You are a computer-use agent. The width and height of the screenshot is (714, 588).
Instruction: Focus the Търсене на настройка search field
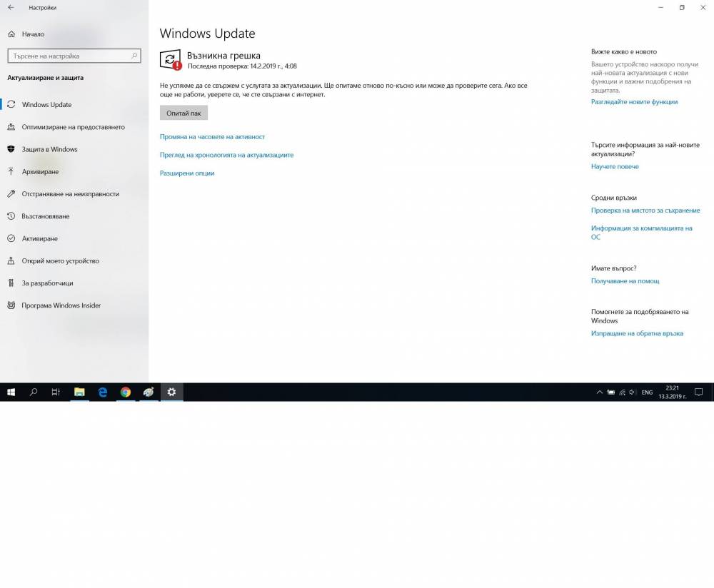click(x=74, y=56)
